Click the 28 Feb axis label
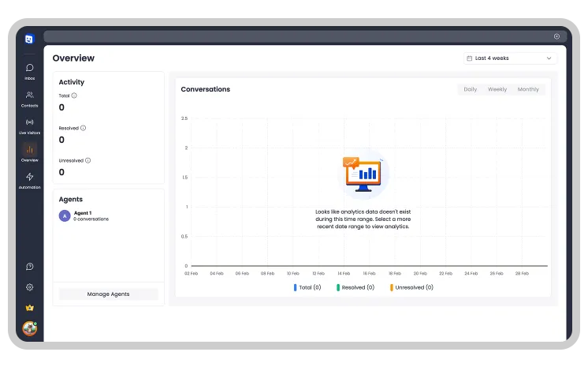The image size is (588, 367). (x=522, y=273)
